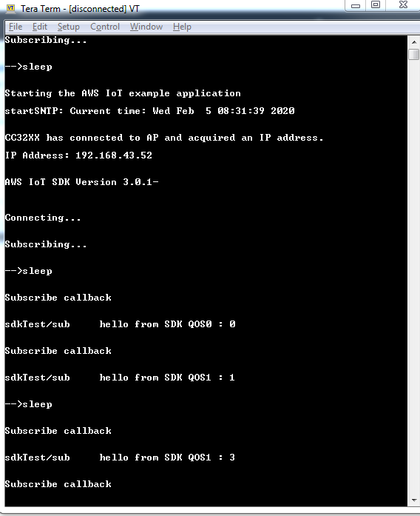420x516 pixels.
Task: Click the '[disconnected]' title bar text
Action: [x=98, y=9]
